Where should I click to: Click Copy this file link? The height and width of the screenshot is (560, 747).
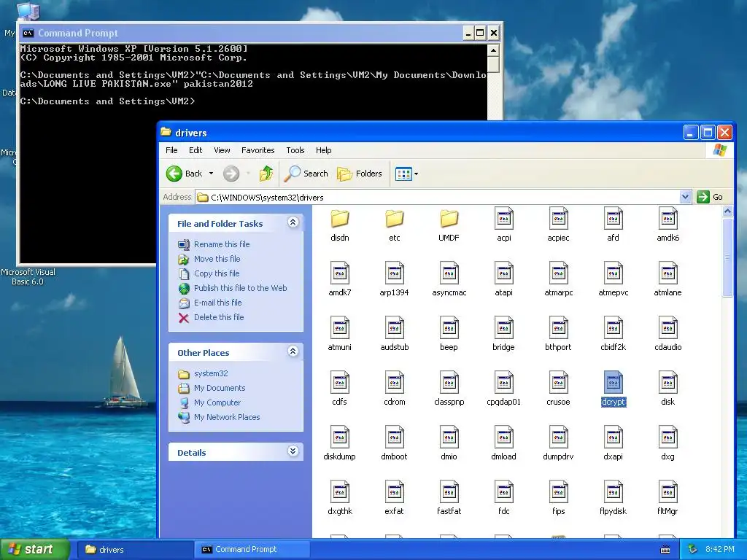[x=216, y=273]
